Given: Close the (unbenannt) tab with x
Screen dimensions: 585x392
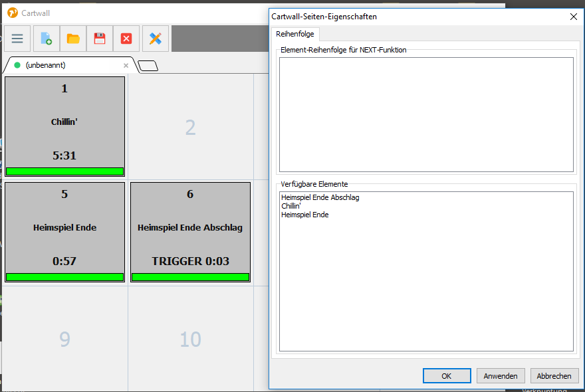Looking at the screenshot, I should coord(126,66).
